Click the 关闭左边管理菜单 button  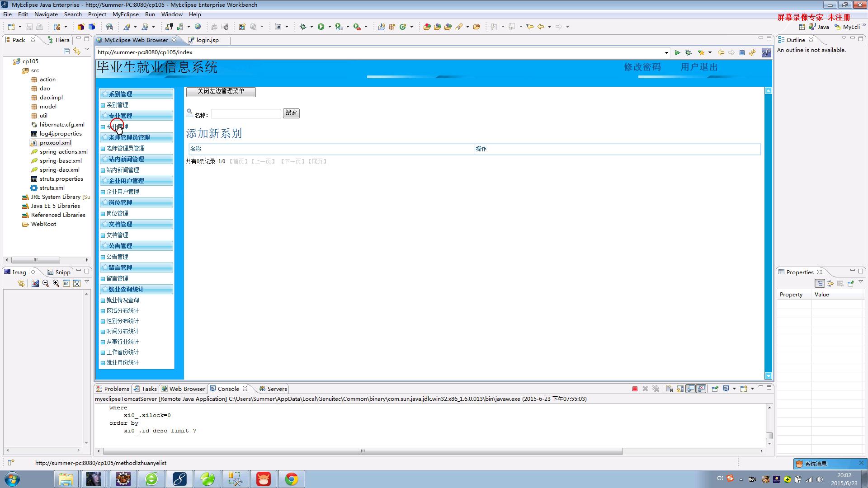click(221, 92)
